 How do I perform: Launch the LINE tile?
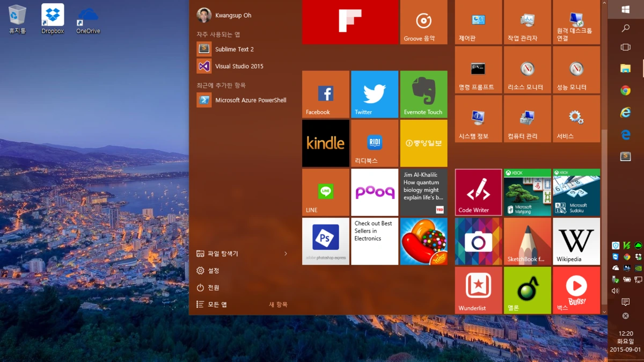point(326,192)
